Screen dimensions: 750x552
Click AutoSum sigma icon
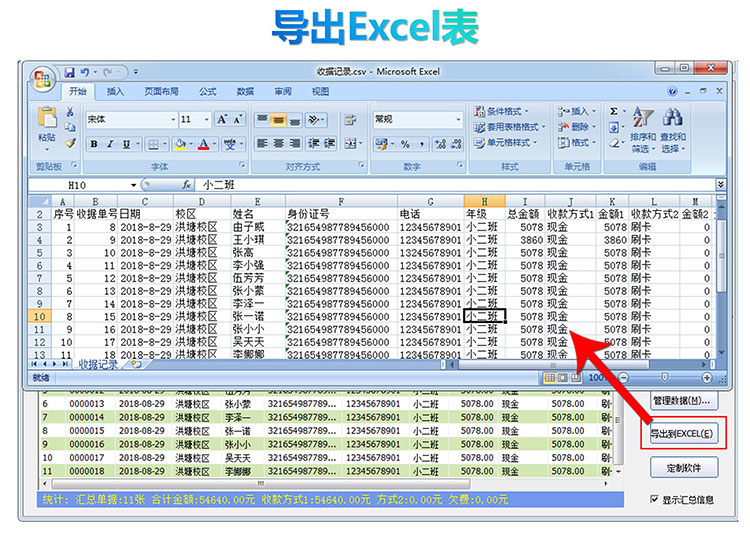[614, 111]
